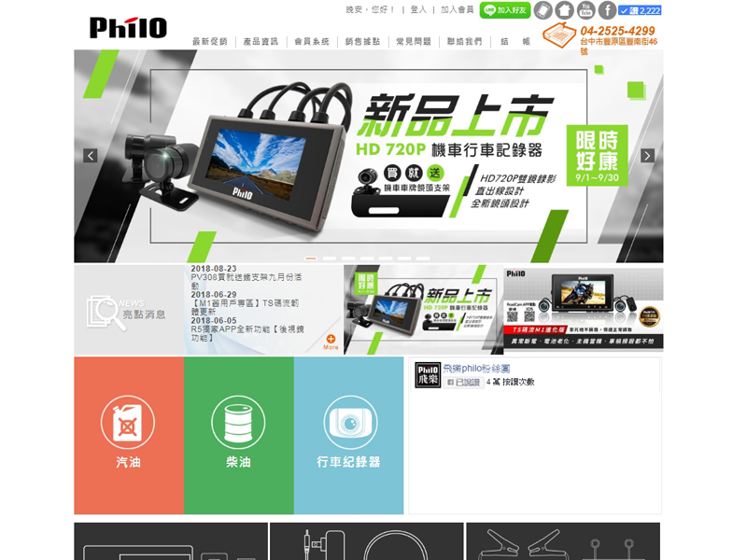Click the orange shopping basket icon
Viewport: 747px width, 560px height.
point(559,35)
